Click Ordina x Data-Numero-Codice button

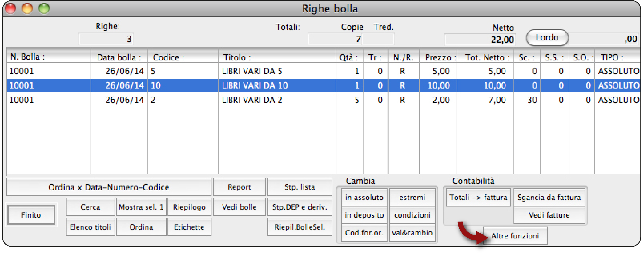(109, 187)
